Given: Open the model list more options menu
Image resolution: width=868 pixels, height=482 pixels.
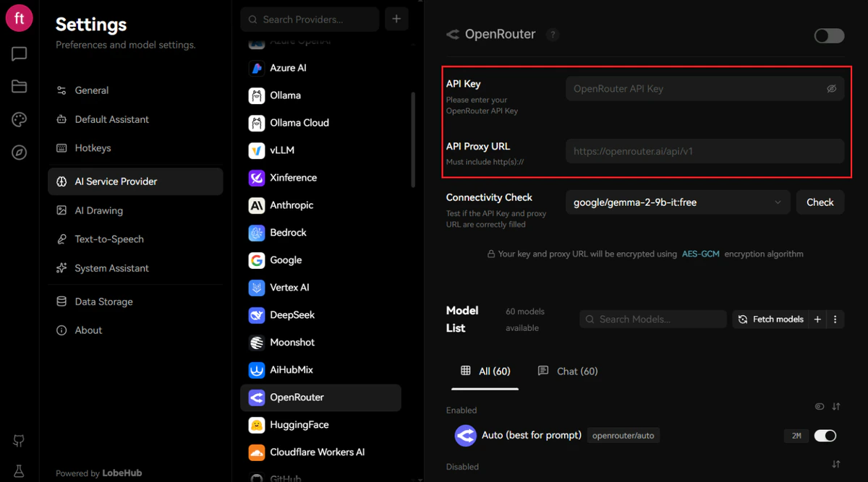Looking at the screenshot, I should pyautogui.click(x=835, y=319).
